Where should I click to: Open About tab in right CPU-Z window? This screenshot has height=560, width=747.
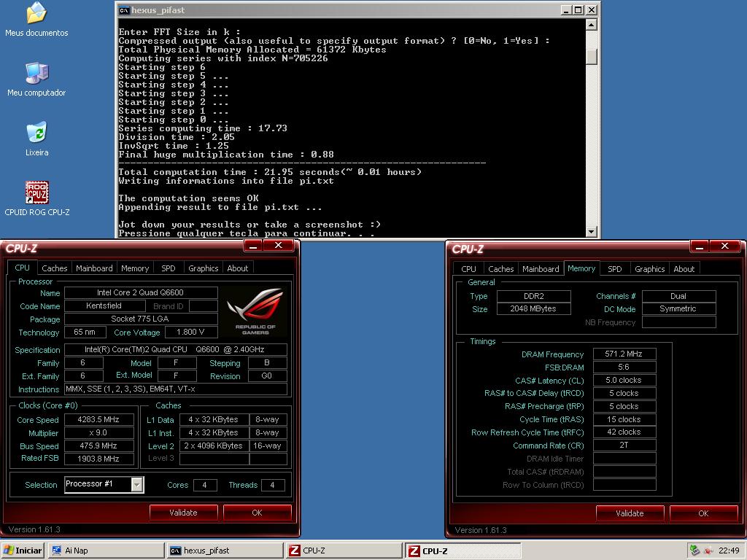(684, 269)
